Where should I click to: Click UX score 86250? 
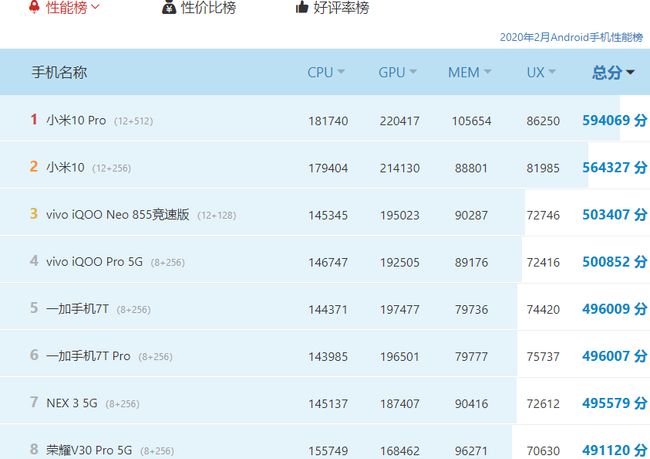point(543,121)
